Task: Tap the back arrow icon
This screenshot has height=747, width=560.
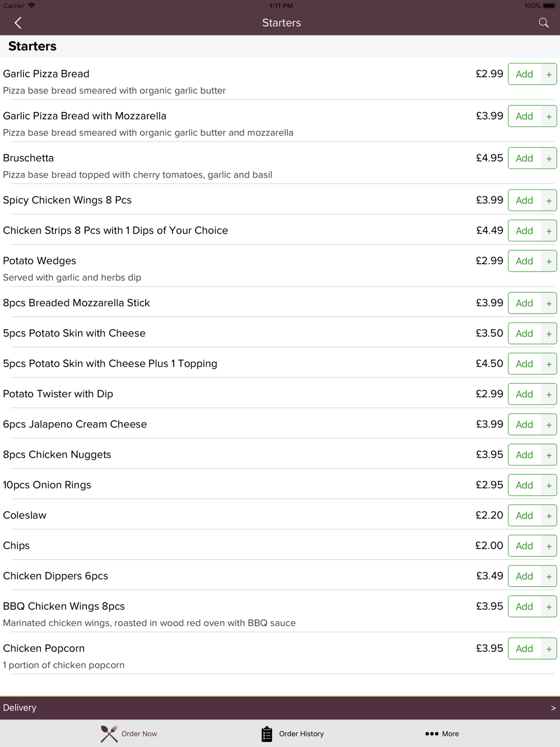Action: (x=18, y=23)
